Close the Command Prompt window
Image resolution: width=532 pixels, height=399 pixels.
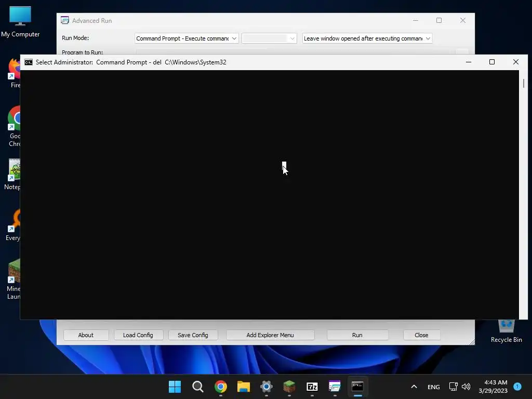(516, 62)
